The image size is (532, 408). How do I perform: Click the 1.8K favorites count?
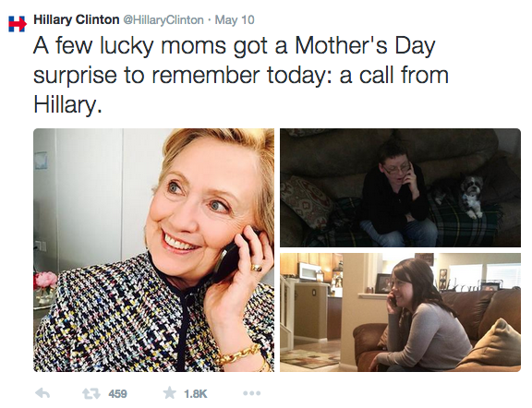tap(196, 394)
